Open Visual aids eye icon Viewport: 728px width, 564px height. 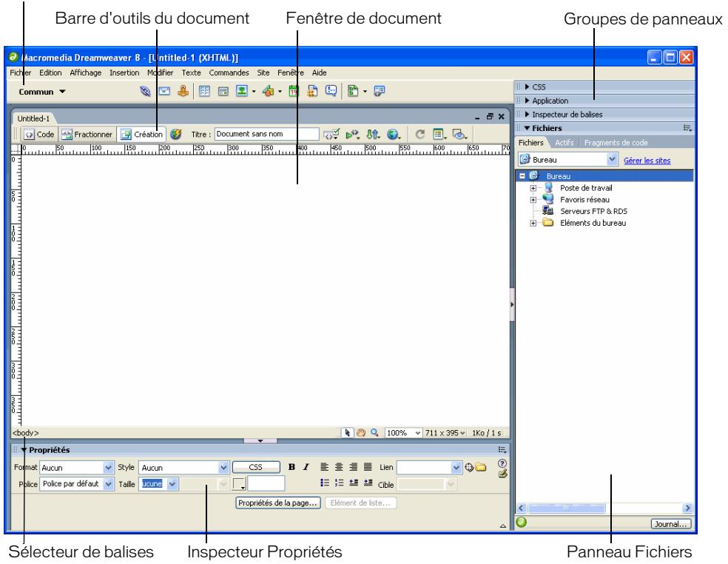pos(459,134)
